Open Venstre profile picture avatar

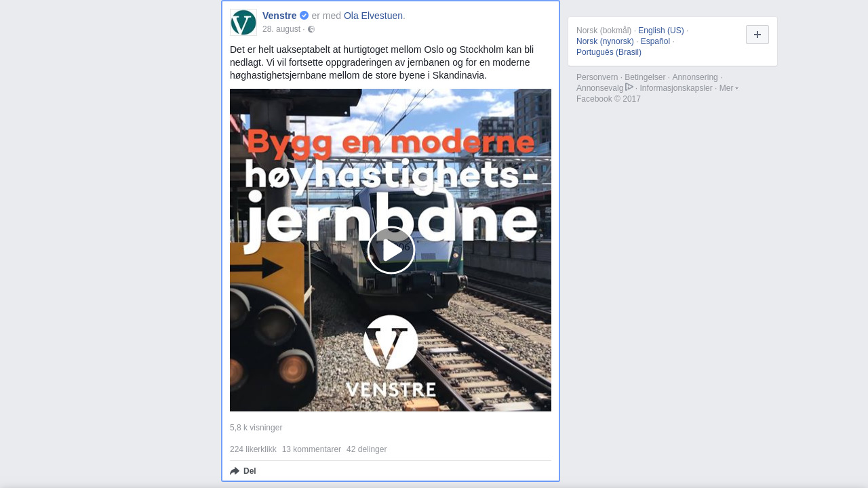click(x=243, y=22)
